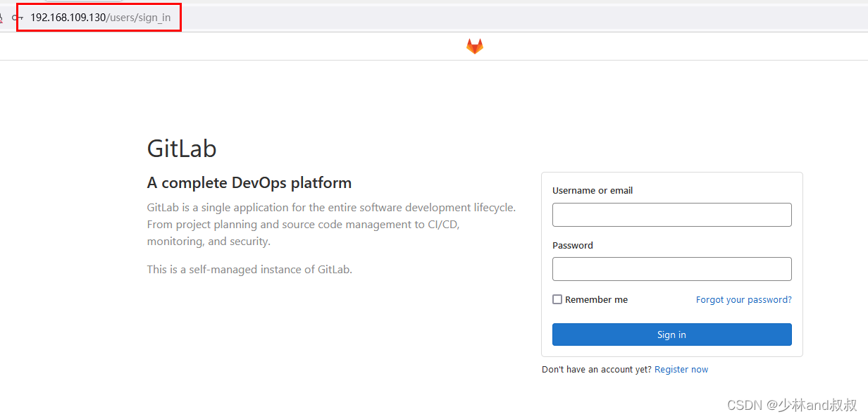Click the 'This is a self-managed instance' text
This screenshot has width=868, height=419.
[x=249, y=269]
